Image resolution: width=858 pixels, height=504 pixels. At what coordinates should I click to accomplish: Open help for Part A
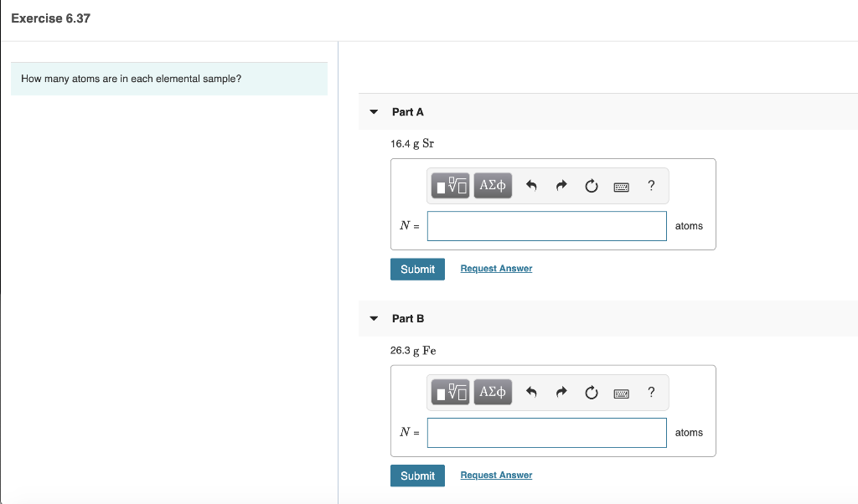651,186
